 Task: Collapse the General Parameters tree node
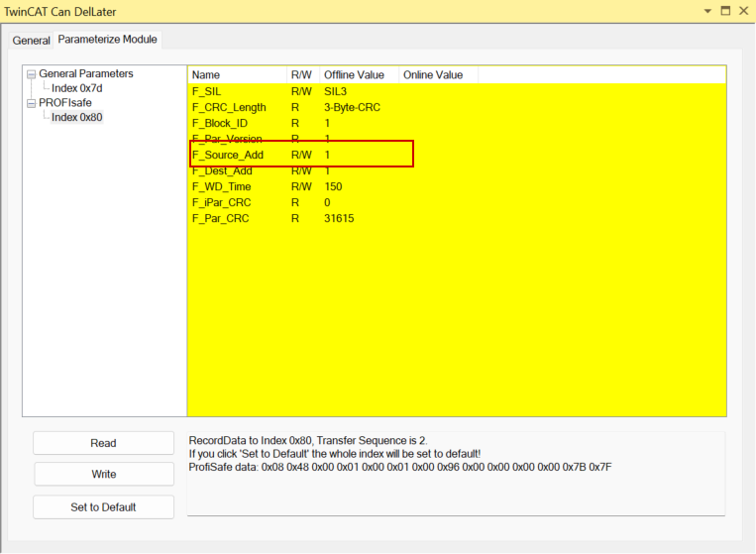[x=32, y=74]
